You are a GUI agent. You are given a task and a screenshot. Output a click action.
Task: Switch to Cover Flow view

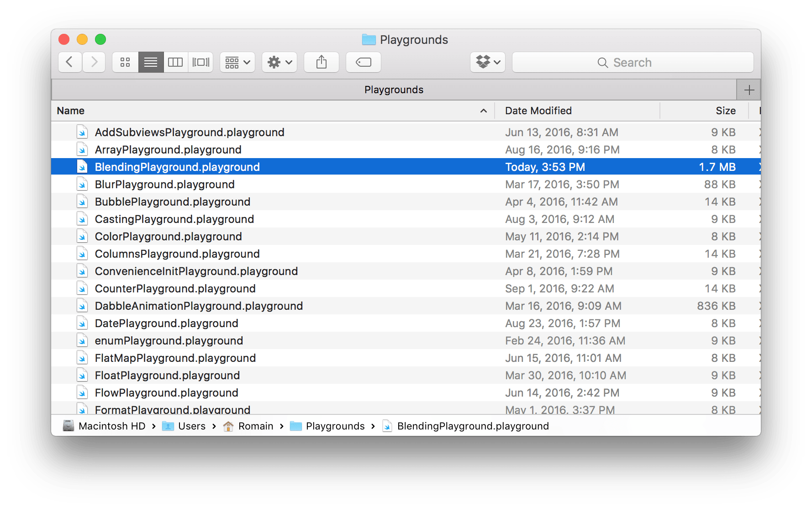pos(201,62)
